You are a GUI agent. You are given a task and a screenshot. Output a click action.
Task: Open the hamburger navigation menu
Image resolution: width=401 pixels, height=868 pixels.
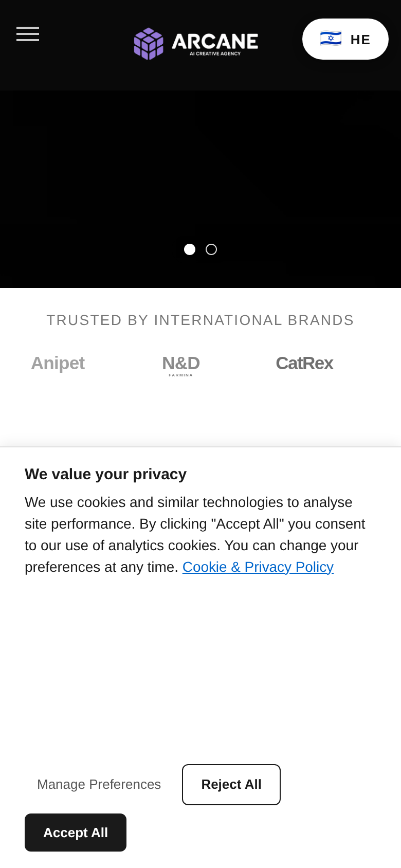[28, 34]
